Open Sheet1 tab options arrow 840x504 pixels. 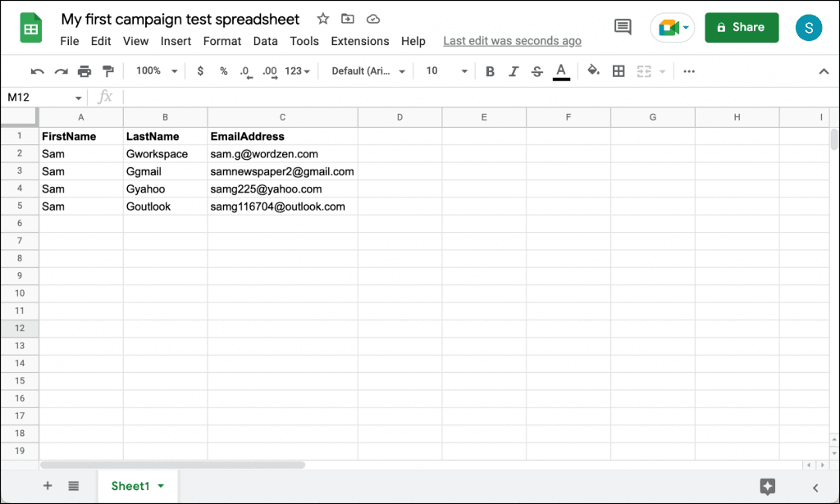point(161,486)
